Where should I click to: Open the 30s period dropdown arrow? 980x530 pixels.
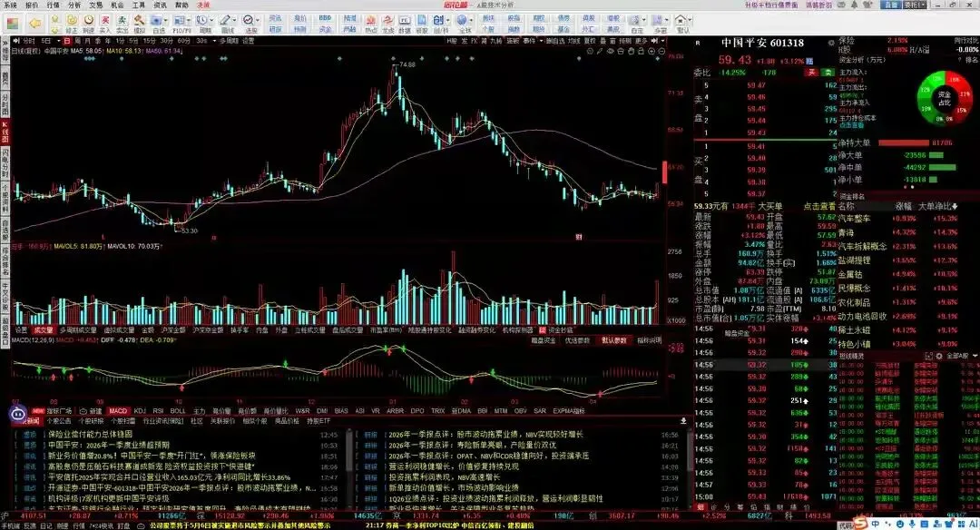(214, 41)
